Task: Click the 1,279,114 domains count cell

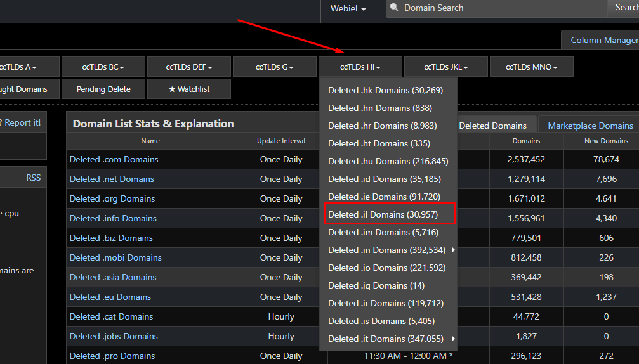Action: [x=526, y=179]
